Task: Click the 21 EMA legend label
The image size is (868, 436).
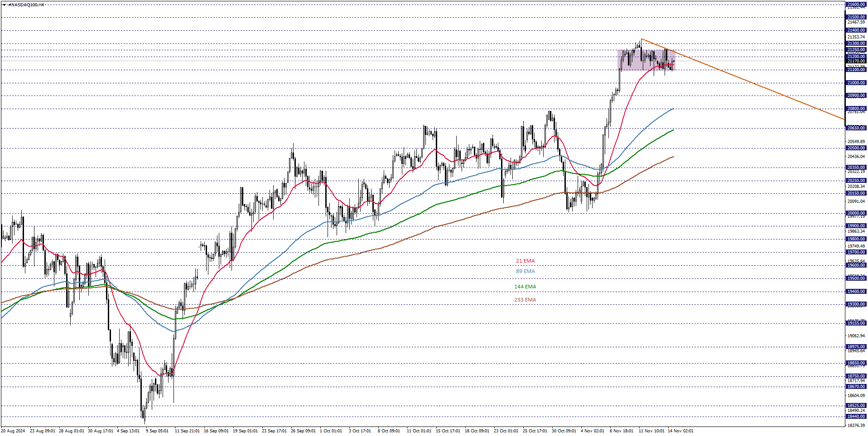Action: [525, 261]
